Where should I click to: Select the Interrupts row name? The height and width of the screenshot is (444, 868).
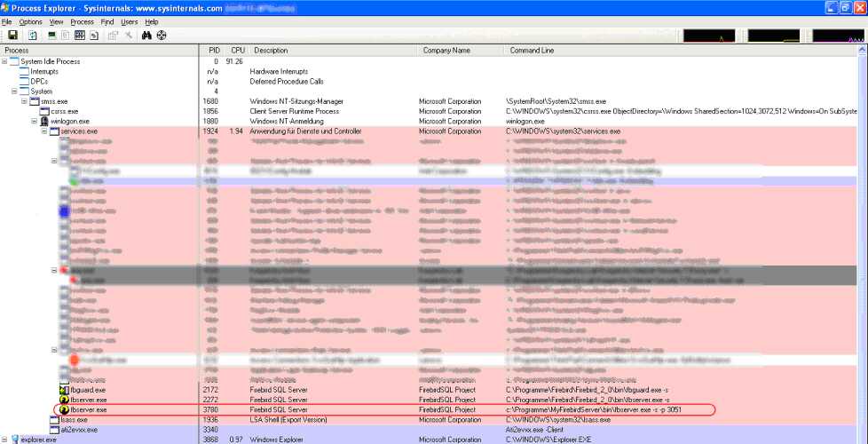[44, 71]
